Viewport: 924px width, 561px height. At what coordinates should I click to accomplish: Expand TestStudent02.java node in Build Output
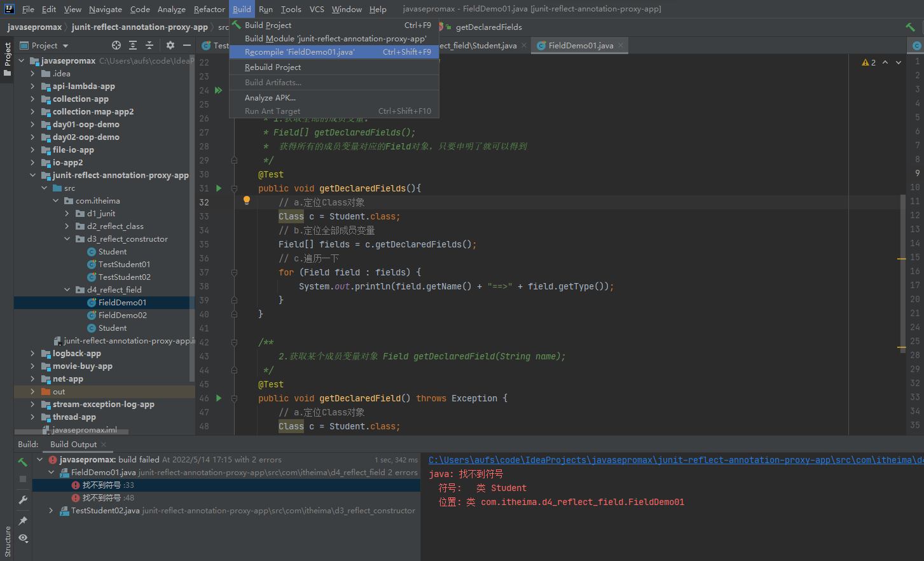[52, 510]
